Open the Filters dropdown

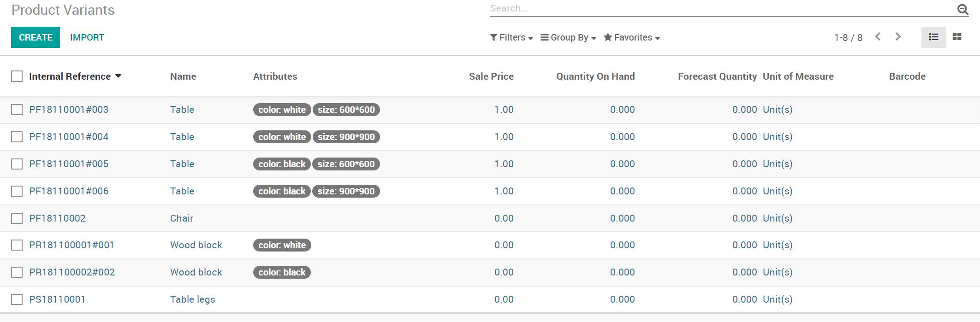(511, 37)
